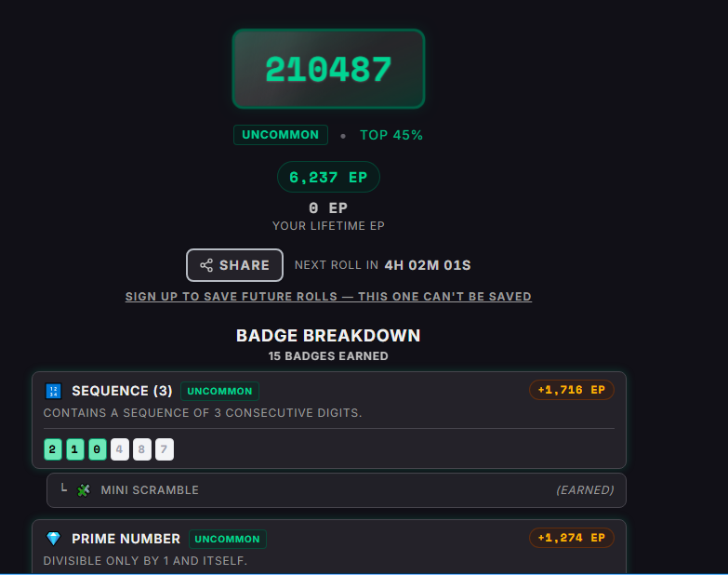The image size is (728, 575).
Task: Click the greyed digit tile 8
Action: click(x=141, y=449)
